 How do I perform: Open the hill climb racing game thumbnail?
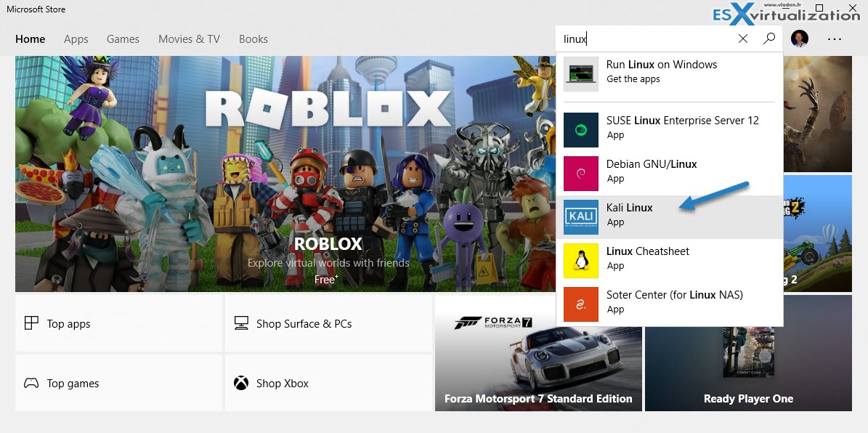[818, 233]
